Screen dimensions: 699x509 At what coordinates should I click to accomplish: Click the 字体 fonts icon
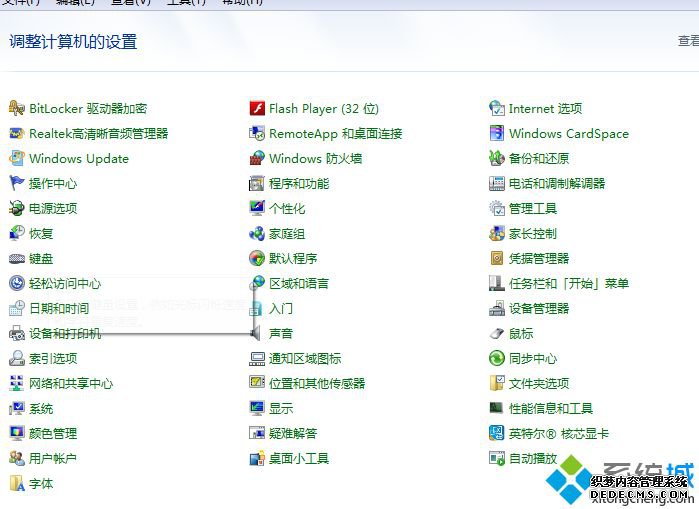tap(16, 483)
